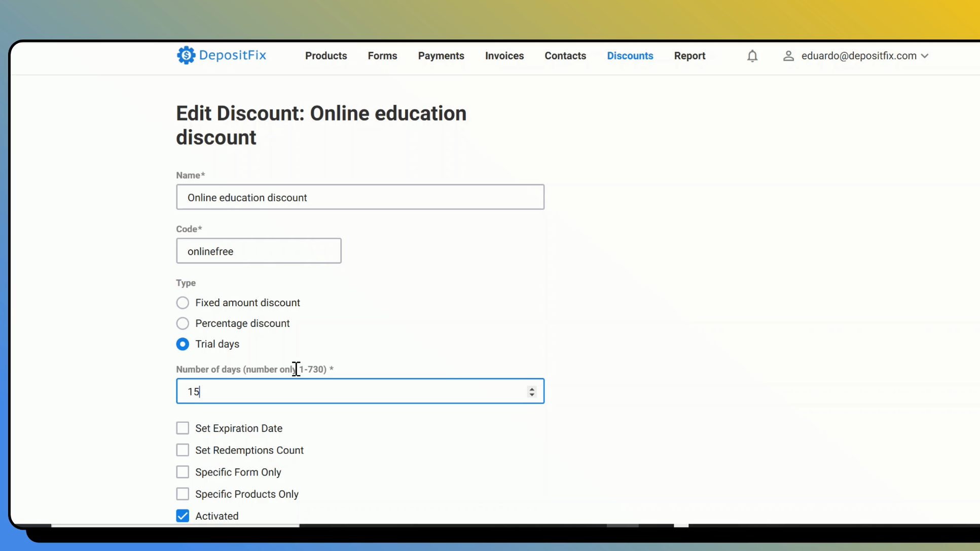Open the Products menu
This screenshot has height=551, width=980.
tap(326, 56)
